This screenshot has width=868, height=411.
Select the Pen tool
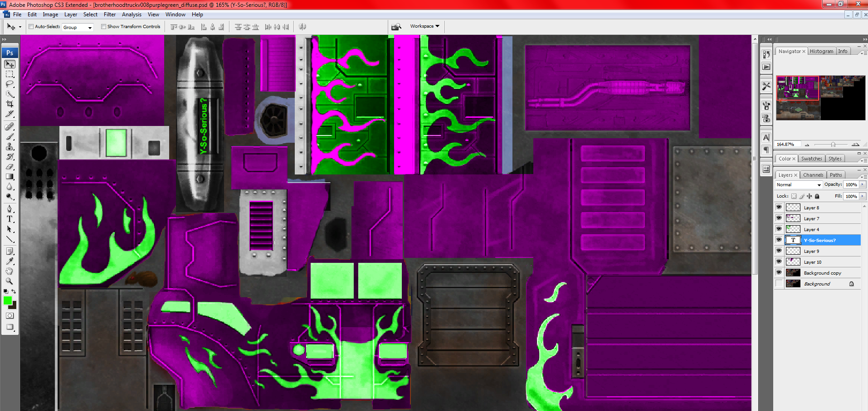tap(10, 208)
